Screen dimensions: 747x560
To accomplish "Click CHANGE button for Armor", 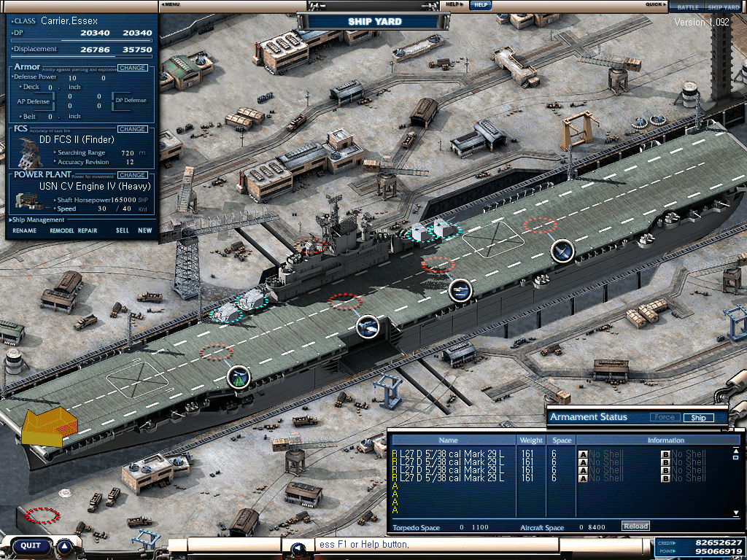I will [x=132, y=68].
